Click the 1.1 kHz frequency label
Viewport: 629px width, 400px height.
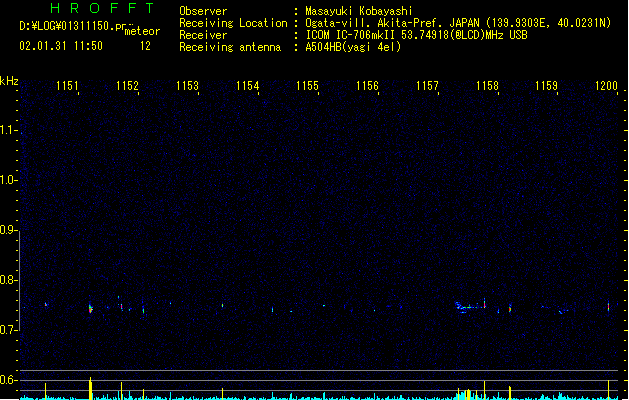pos(8,130)
